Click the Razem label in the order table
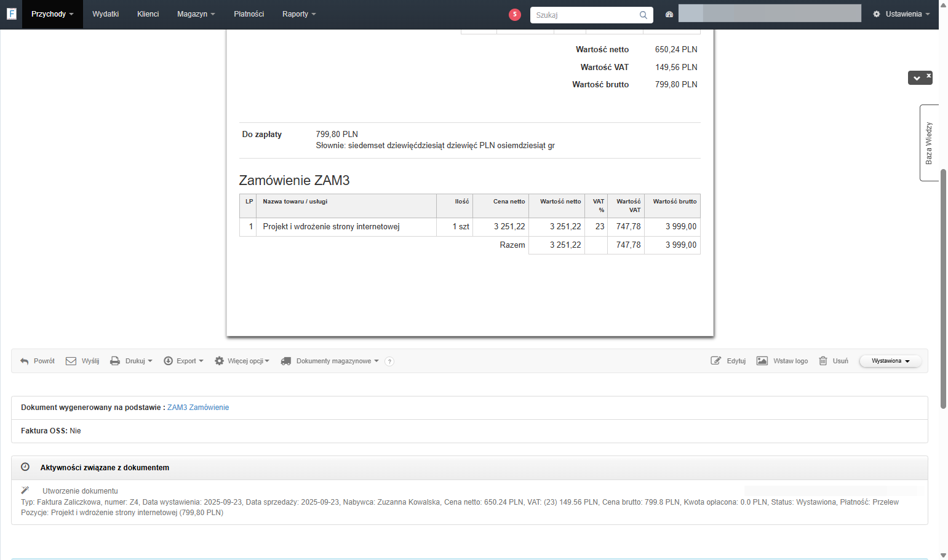948x560 pixels. (512, 245)
